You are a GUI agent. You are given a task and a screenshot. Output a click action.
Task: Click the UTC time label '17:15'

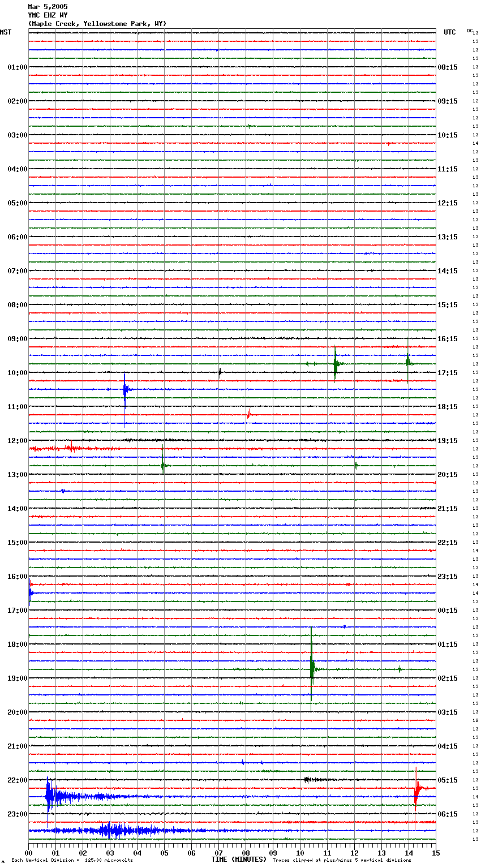pos(448,373)
